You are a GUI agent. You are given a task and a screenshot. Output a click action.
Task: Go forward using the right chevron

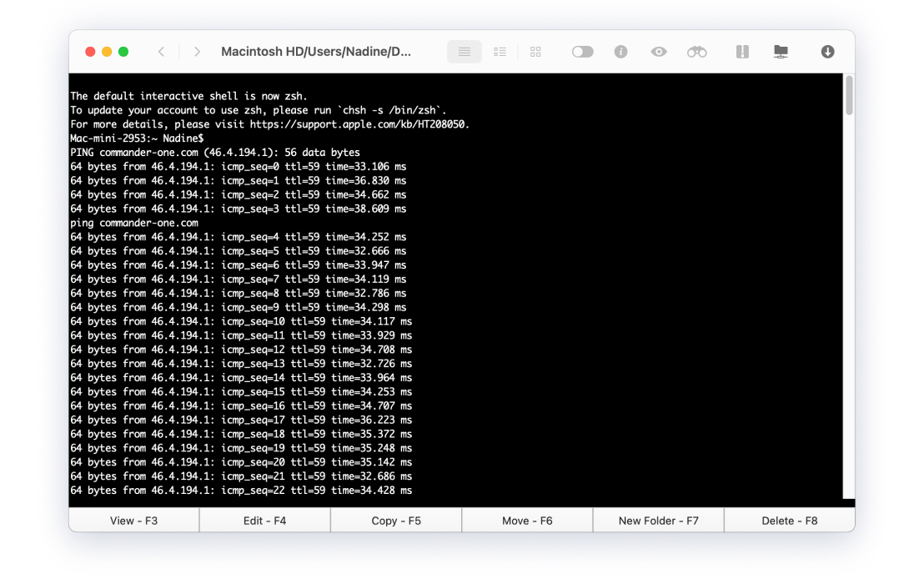pyautogui.click(x=197, y=51)
